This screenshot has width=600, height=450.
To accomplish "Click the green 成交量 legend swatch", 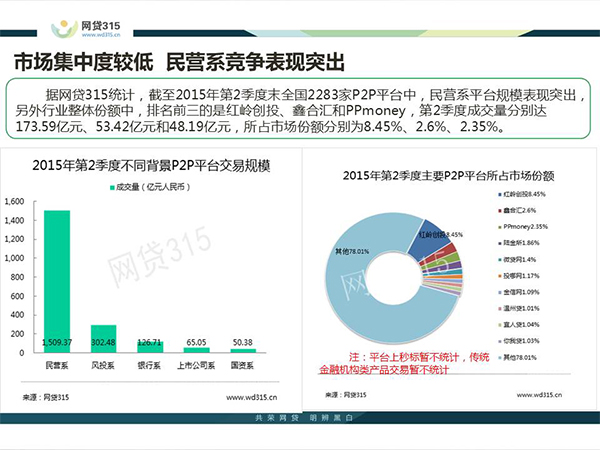I will (x=112, y=187).
